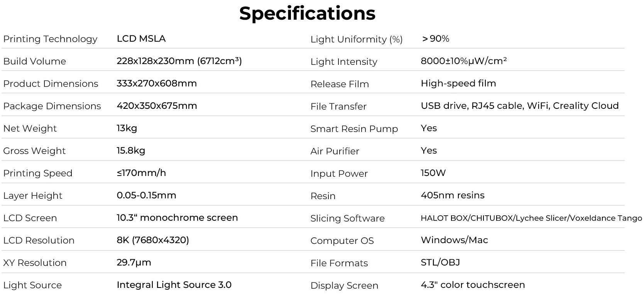Select Integral Light Source 3.0 text

[x=174, y=285]
